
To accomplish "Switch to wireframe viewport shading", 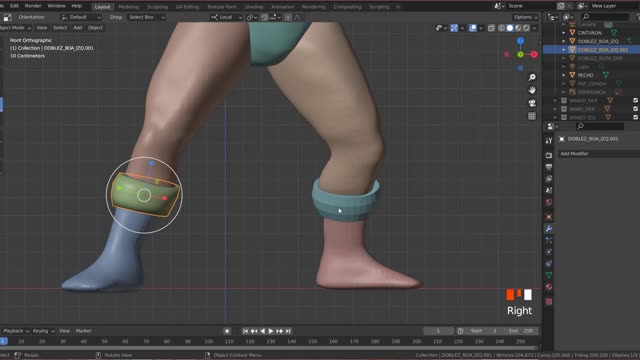I will [502, 28].
